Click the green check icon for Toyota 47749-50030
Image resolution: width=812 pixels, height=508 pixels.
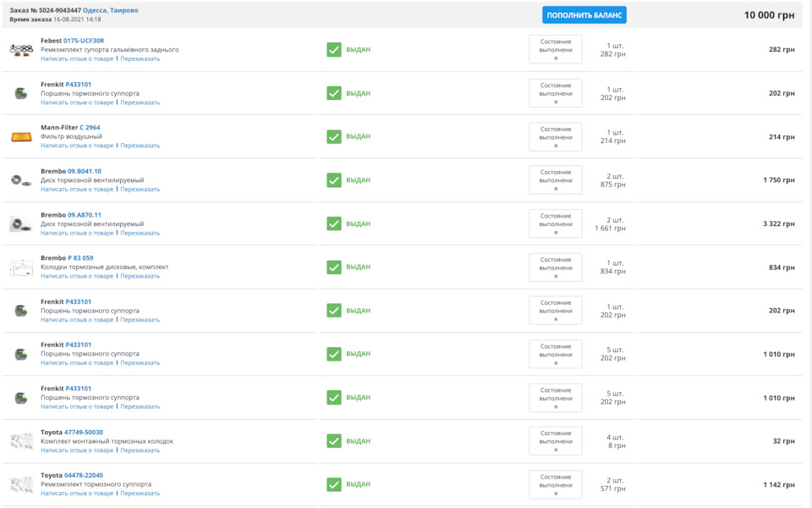pos(334,441)
